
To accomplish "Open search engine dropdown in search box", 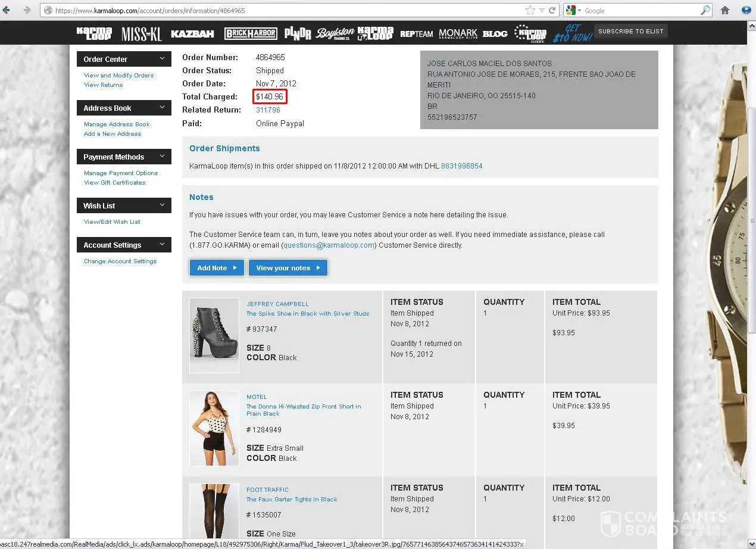I will pyautogui.click(x=573, y=10).
